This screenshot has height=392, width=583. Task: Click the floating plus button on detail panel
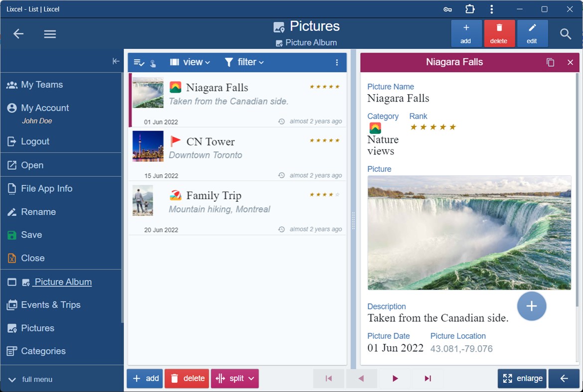click(531, 306)
